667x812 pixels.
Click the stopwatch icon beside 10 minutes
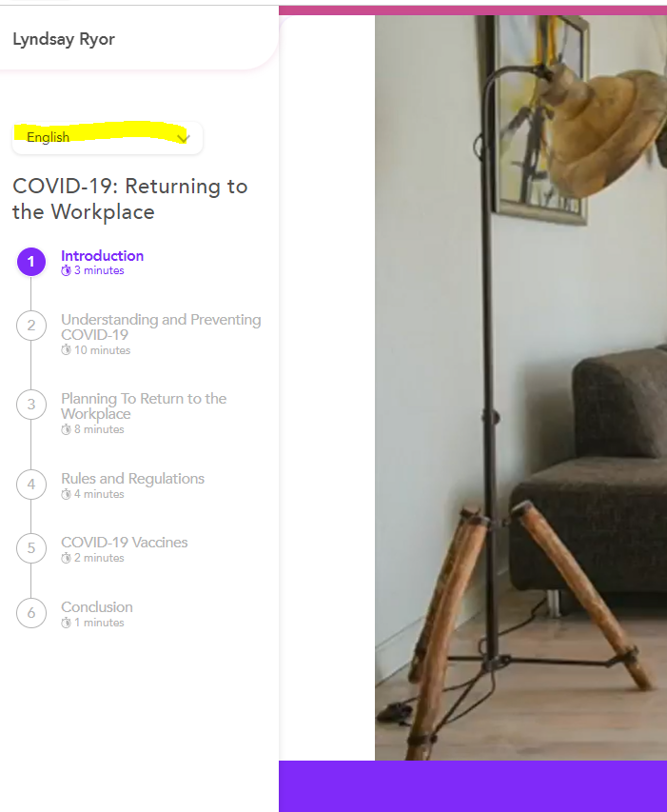[66, 350]
